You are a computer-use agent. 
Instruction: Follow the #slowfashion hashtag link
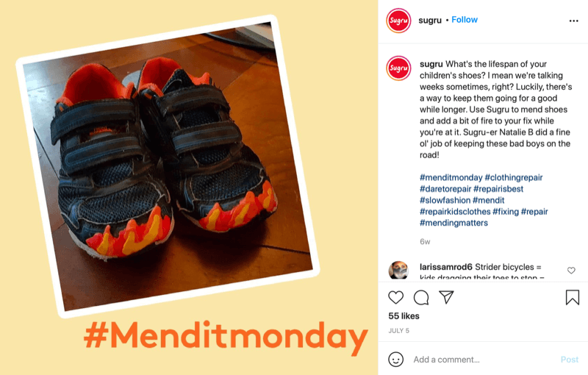pos(445,200)
